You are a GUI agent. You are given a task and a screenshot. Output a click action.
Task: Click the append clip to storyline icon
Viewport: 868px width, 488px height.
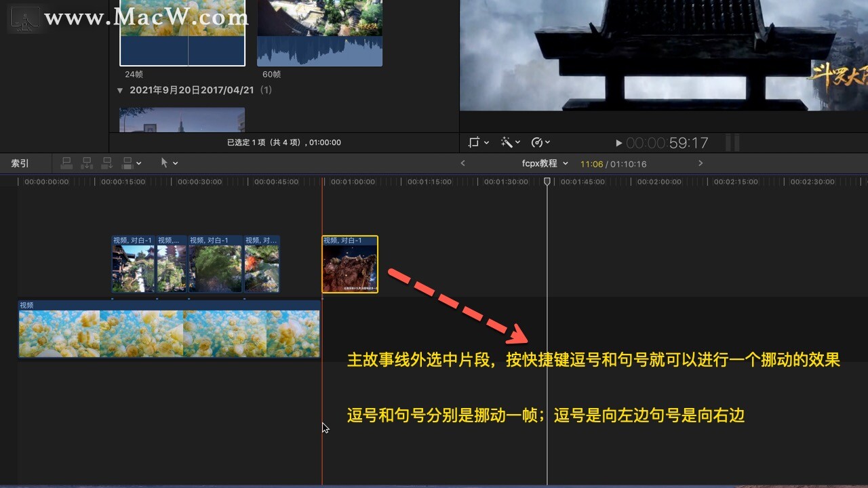tap(107, 163)
